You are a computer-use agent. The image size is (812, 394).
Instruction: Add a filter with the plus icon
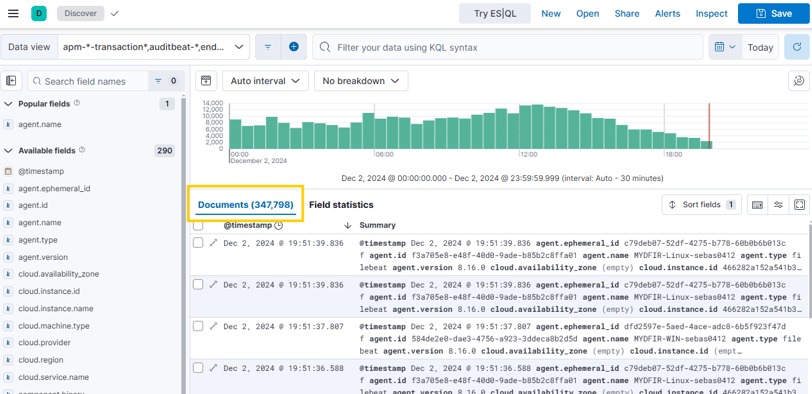coord(294,47)
